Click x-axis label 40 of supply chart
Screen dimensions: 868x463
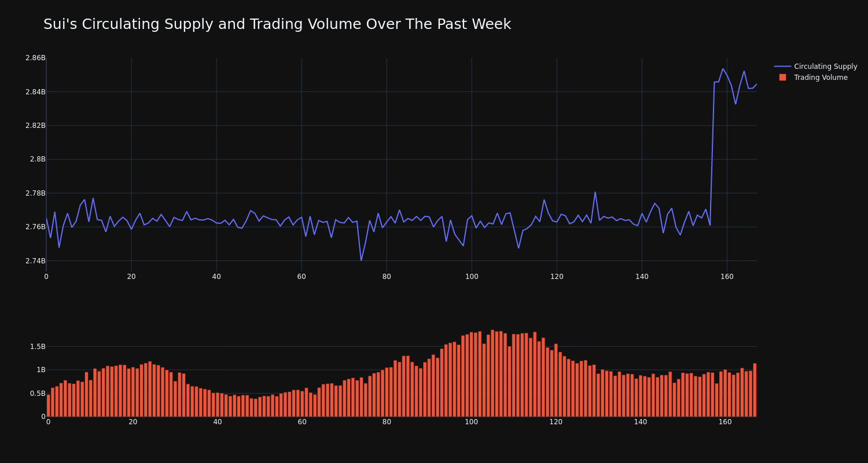coord(216,277)
